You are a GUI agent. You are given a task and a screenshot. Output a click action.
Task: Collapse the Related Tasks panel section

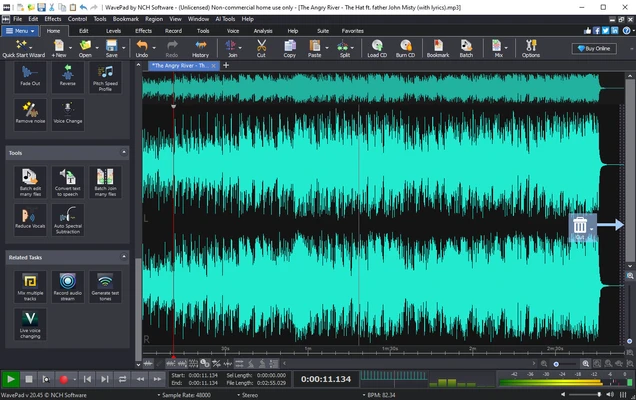(x=124, y=257)
